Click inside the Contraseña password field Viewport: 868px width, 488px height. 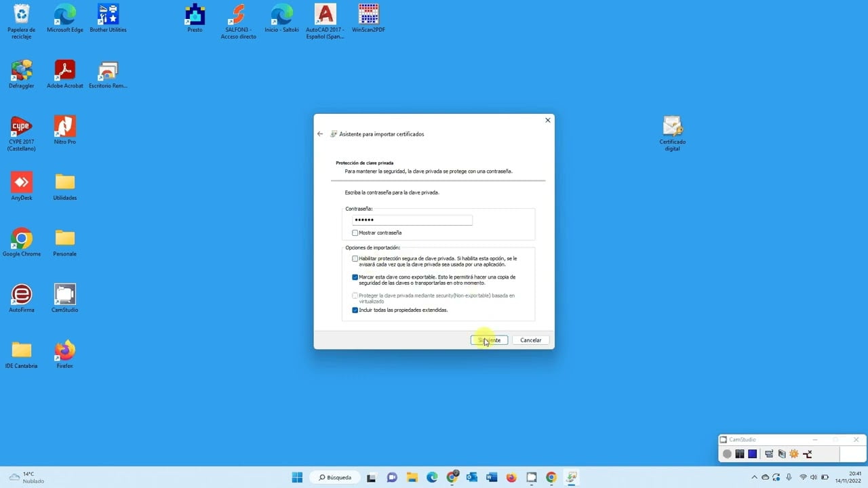411,220
